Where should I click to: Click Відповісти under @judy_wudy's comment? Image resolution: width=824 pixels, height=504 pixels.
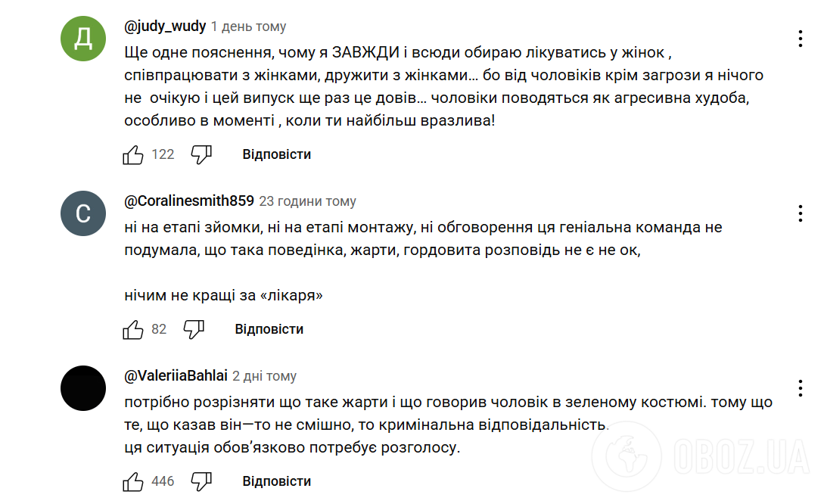click(275, 154)
